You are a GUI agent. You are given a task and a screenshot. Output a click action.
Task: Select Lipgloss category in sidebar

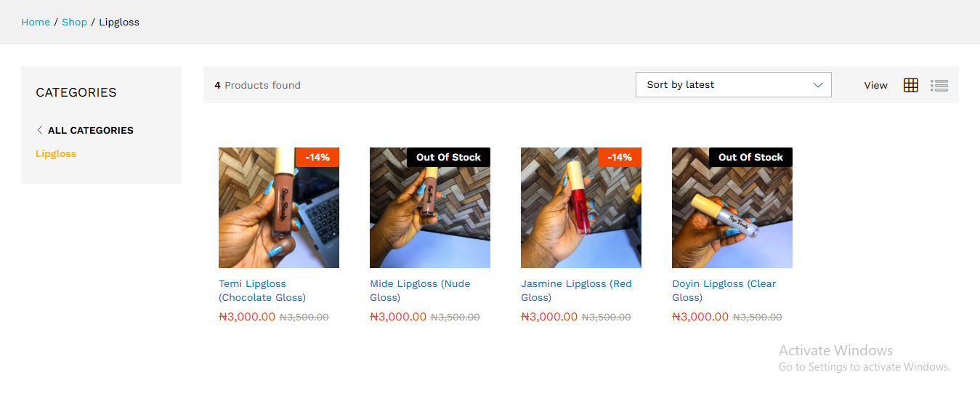(56, 153)
